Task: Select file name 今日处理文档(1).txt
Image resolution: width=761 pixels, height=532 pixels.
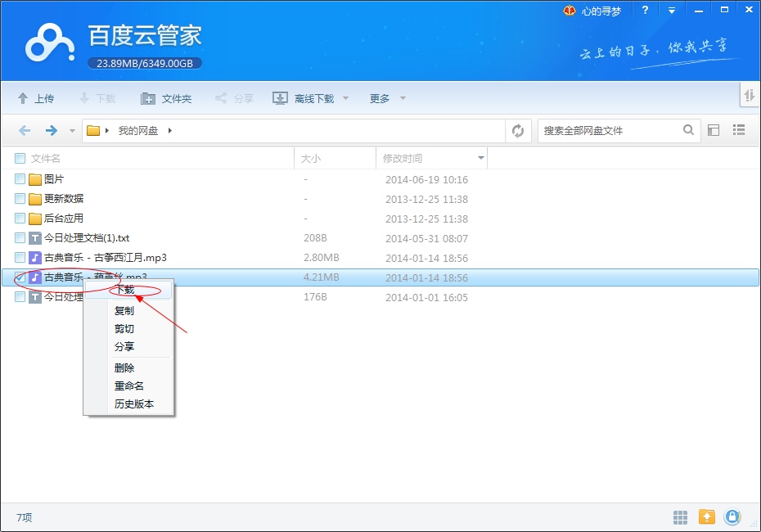Action: point(87,238)
